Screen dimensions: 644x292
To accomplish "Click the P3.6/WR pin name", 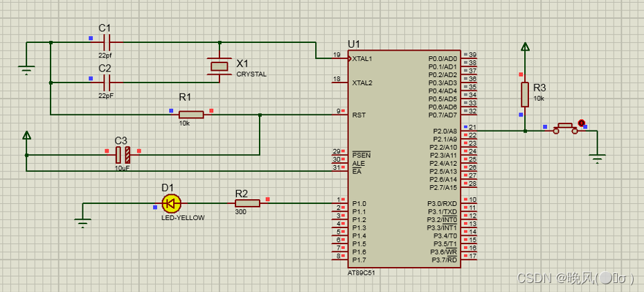I will 444,252.
